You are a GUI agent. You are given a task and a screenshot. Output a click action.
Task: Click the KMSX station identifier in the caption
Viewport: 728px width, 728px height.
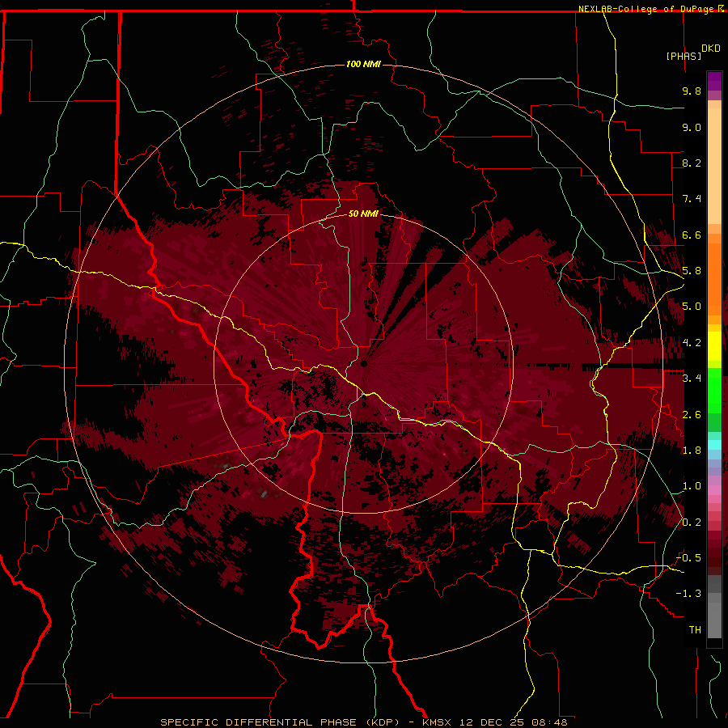(x=437, y=722)
